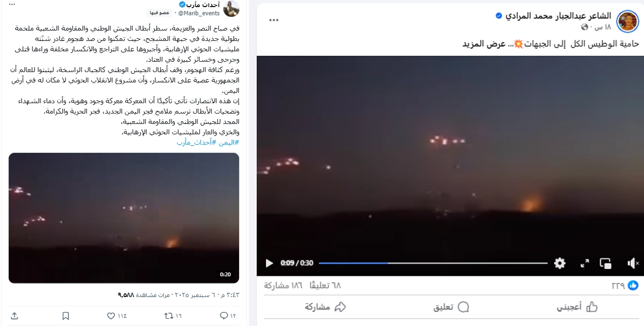Open Facebook post three-dots options menu
The image size is (644, 326).
point(274,20)
